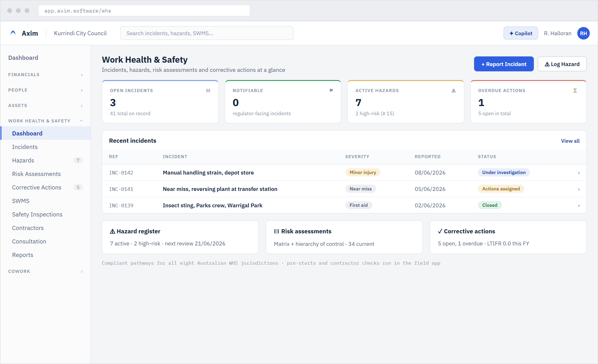Focus the search incidents field
This screenshot has width=598, height=364.
(207, 33)
